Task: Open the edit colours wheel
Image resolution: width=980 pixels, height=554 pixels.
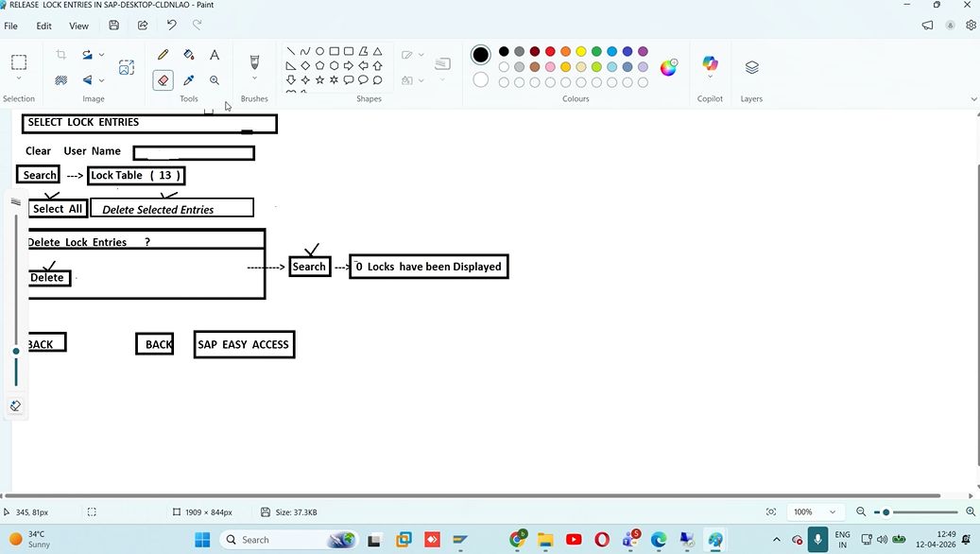Action: (x=669, y=67)
